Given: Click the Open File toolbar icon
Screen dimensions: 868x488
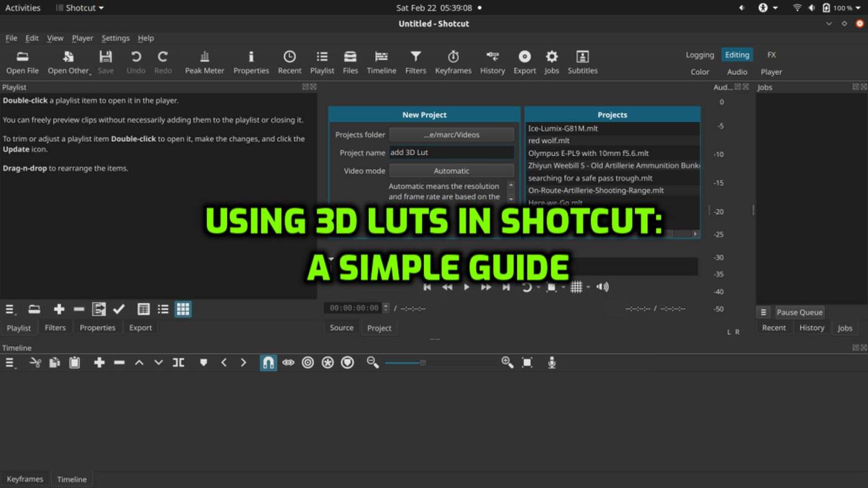Looking at the screenshot, I should [22, 63].
